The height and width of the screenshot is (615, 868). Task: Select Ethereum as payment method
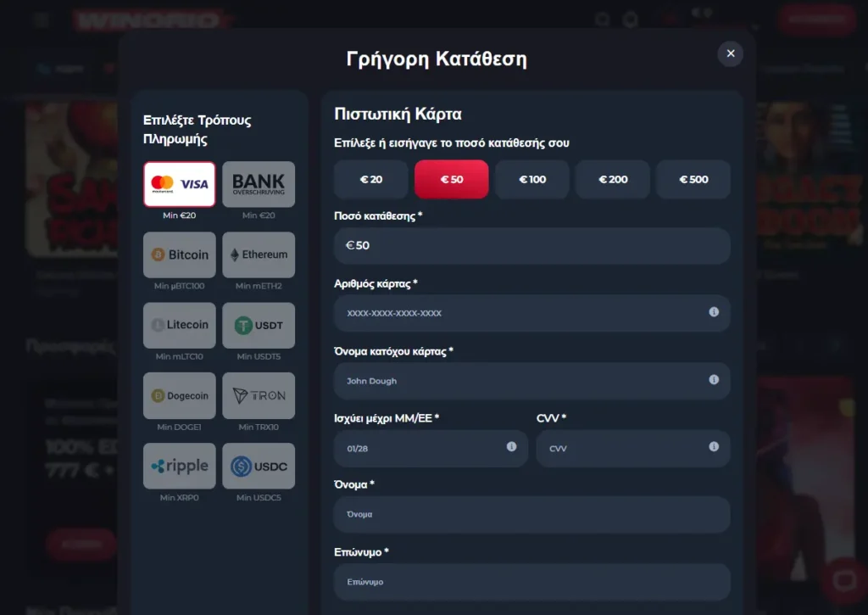click(259, 254)
